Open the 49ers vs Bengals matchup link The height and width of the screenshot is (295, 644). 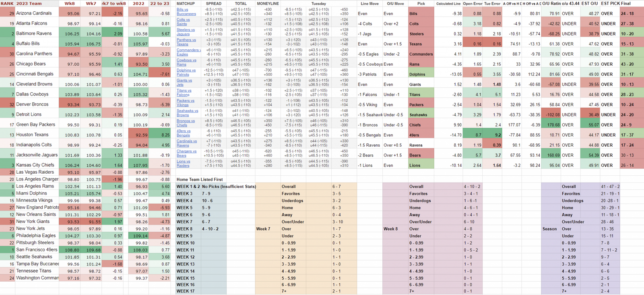184,133
